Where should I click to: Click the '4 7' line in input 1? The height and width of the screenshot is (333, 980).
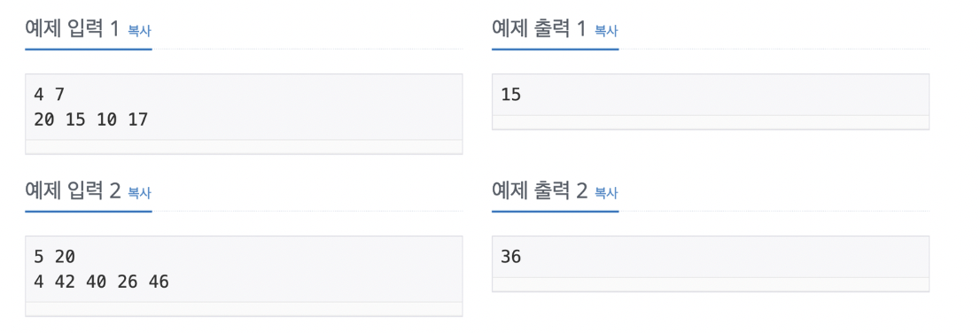[x=50, y=95]
